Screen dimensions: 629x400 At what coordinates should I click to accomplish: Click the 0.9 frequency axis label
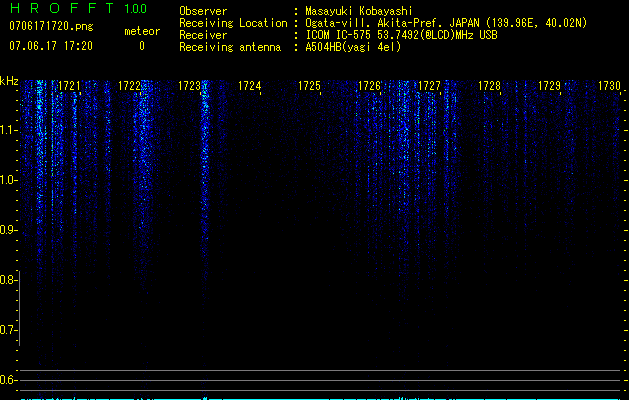(8, 230)
